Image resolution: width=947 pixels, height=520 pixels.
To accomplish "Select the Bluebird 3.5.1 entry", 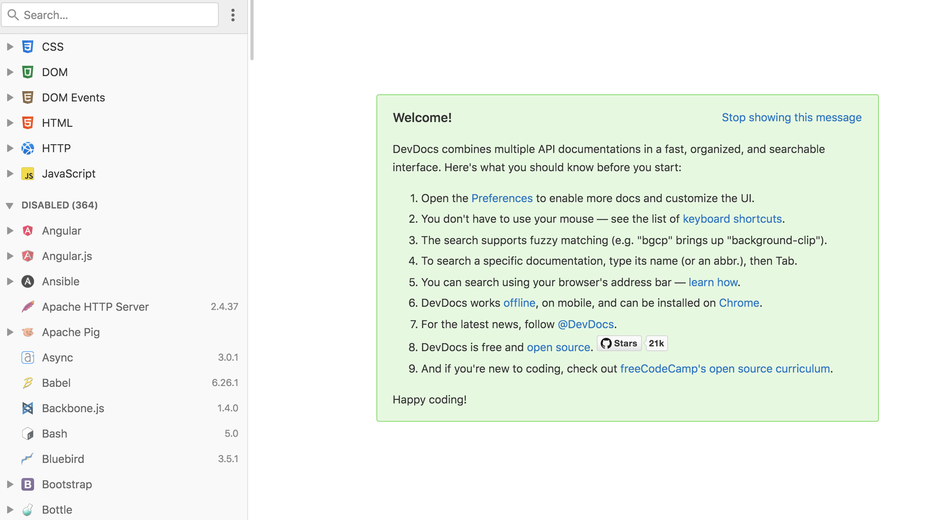I will [x=123, y=459].
